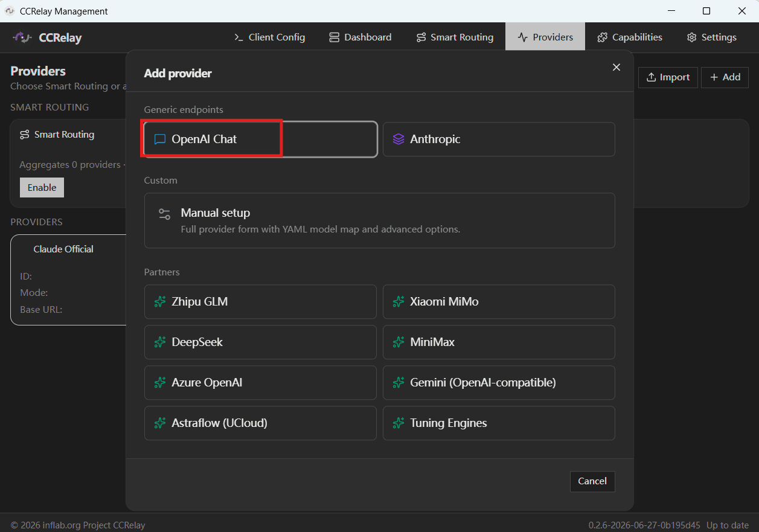Screen dimensions: 759x532
Task: Click the Manual setup sliders icon
Action: click(x=164, y=214)
